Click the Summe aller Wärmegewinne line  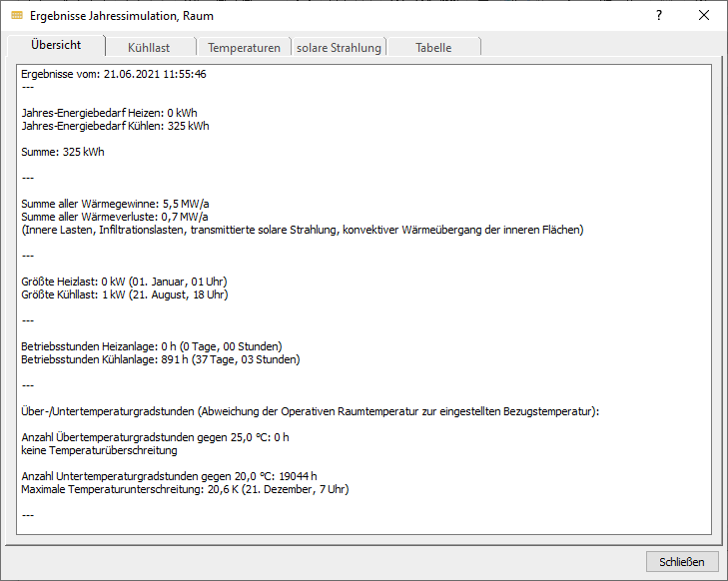115,204
